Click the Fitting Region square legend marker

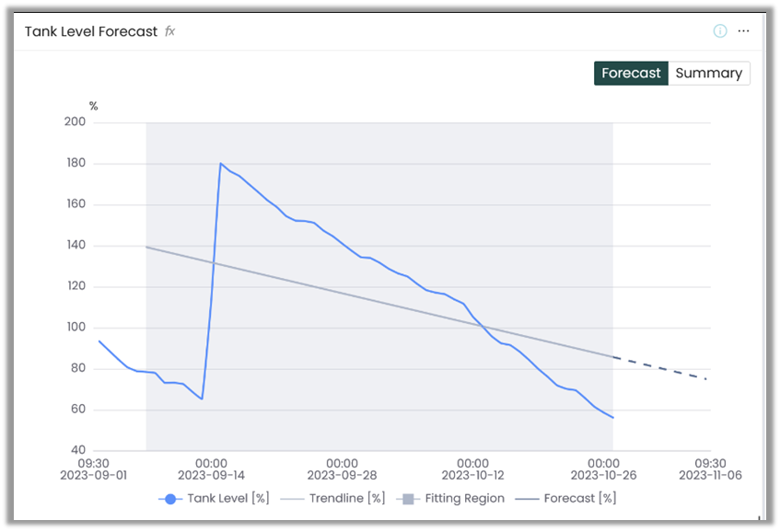(x=406, y=499)
